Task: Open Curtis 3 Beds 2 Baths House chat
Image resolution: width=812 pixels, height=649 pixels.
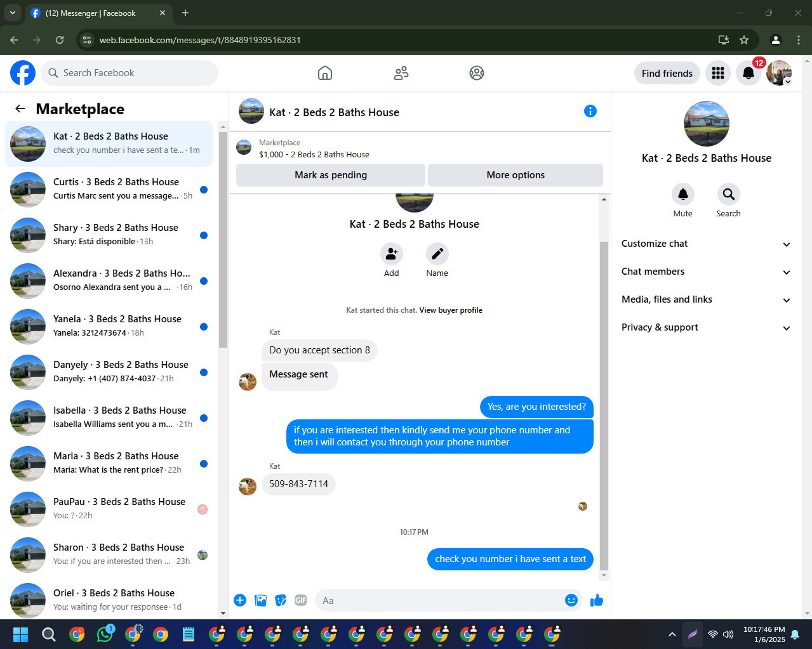Action: coord(109,190)
